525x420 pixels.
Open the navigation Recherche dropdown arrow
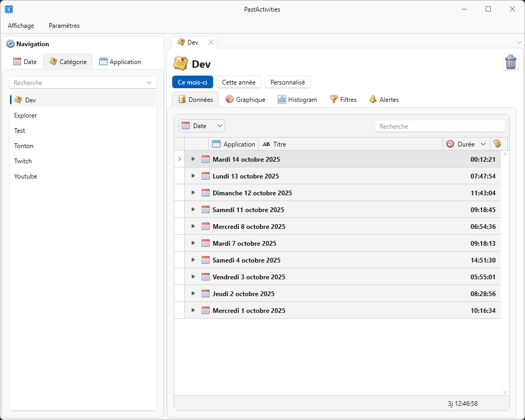150,82
